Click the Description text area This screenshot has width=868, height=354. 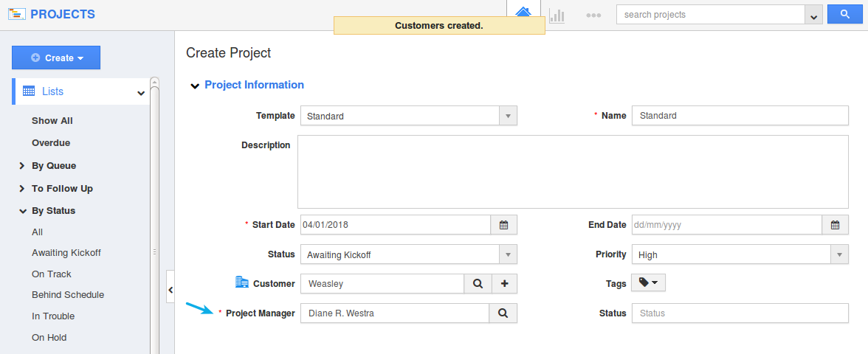click(x=573, y=172)
